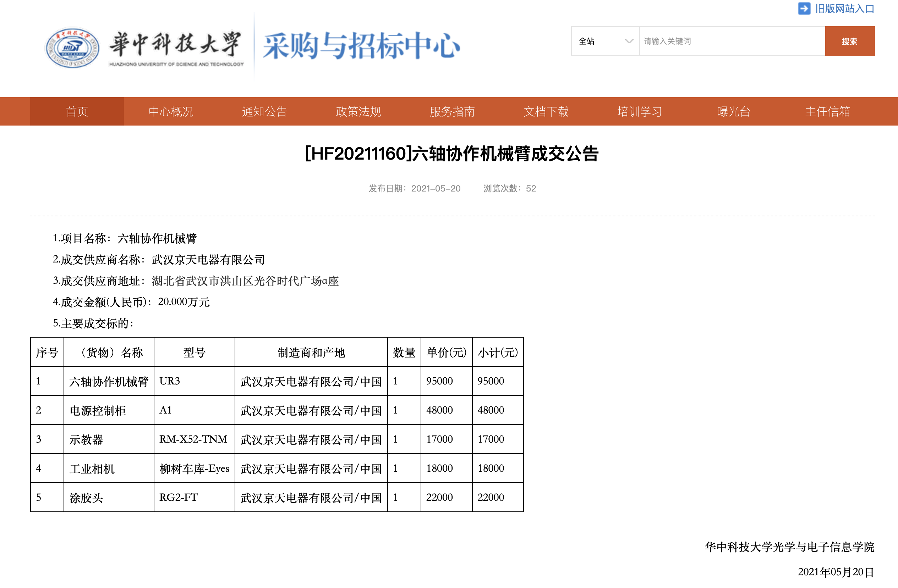The image size is (898, 588).
Task: Click the 数量 table header
Action: tap(404, 352)
